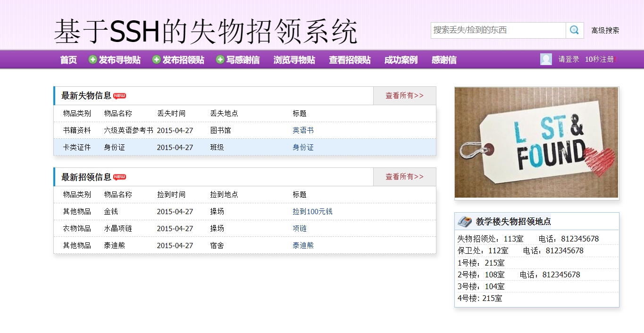Click the NEW badge next to 最新招领信息

(119, 177)
